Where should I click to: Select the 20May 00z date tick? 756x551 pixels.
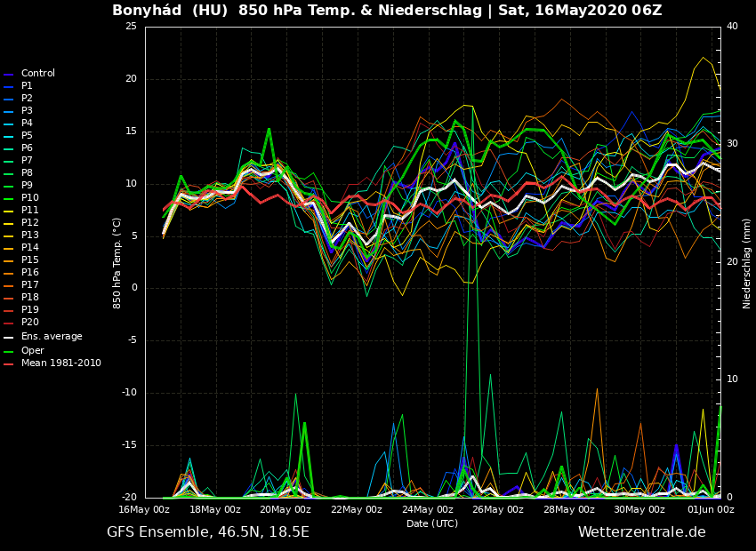(286, 510)
